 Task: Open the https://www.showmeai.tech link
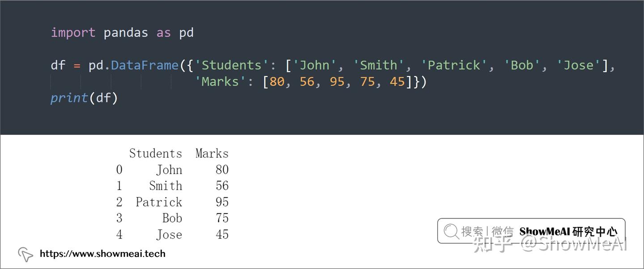tap(102, 254)
